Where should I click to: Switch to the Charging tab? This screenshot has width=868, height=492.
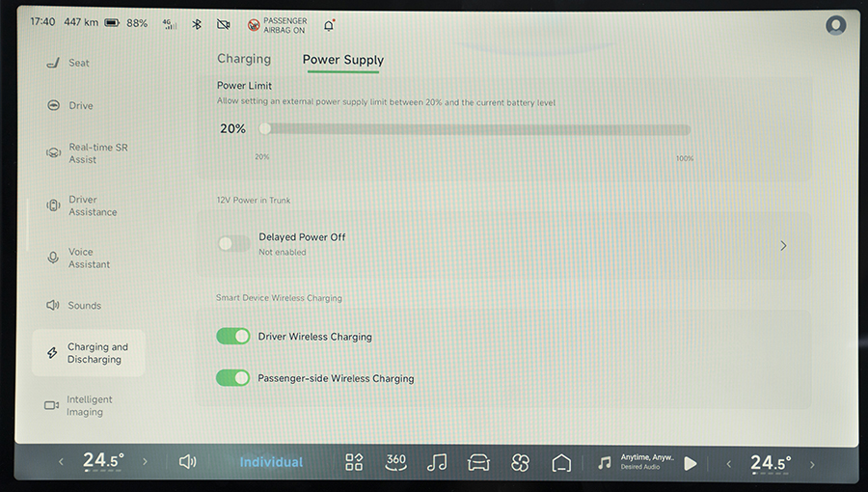click(x=244, y=59)
